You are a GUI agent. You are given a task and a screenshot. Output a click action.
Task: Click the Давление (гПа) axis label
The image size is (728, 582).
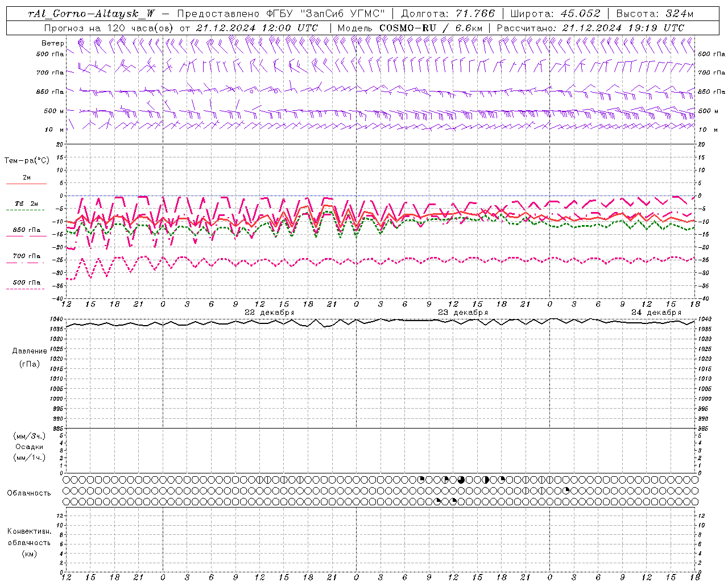pos(30,357)
